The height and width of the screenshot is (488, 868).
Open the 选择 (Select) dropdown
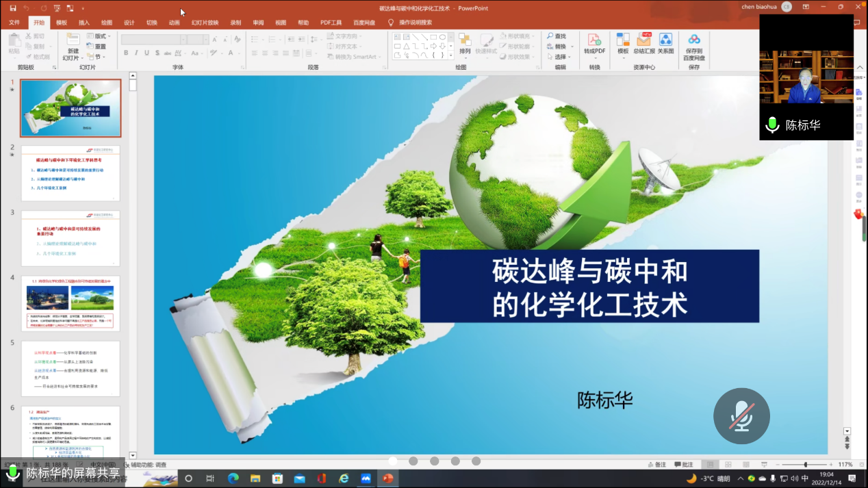[x=559, y=57]
